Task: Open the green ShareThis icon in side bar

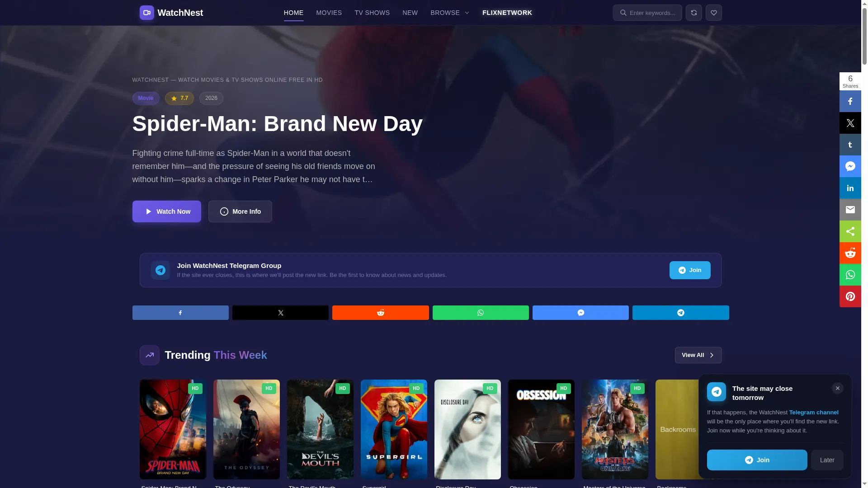Action: click(x=850, y=231)
